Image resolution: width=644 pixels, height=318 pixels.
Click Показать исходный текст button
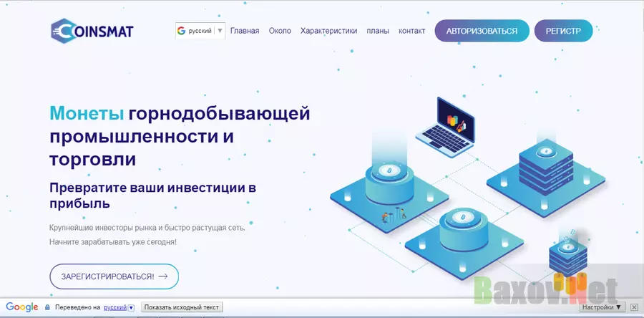point(182,307)
